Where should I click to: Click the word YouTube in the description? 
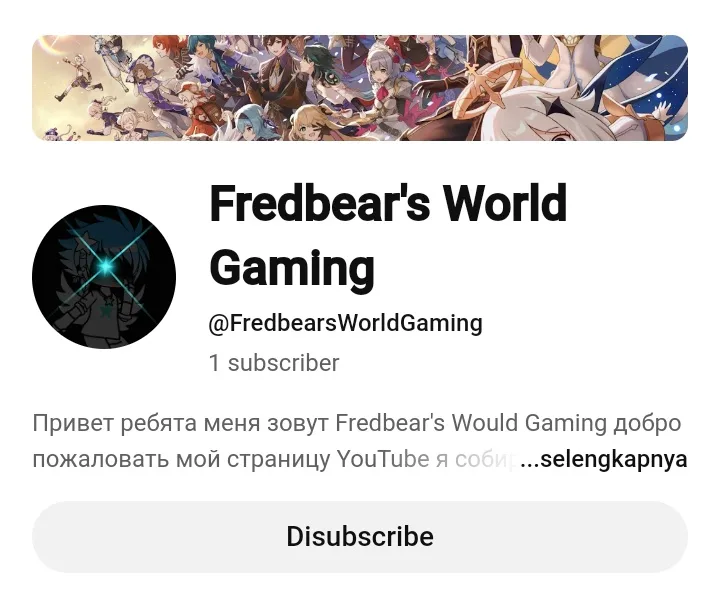point(382,459)
